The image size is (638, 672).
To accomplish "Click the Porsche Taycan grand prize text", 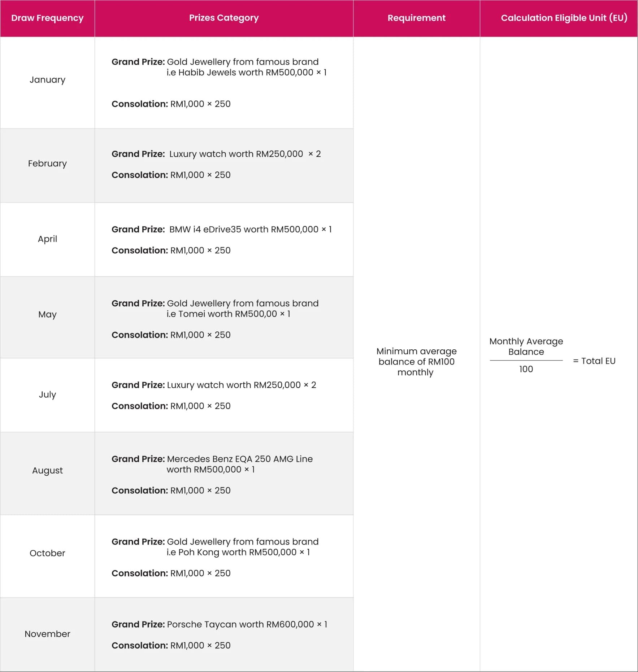I will tap(247, 624).
